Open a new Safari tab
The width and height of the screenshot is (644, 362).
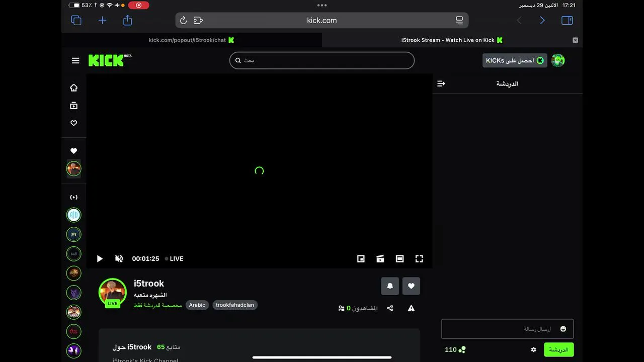click(102, 20)
